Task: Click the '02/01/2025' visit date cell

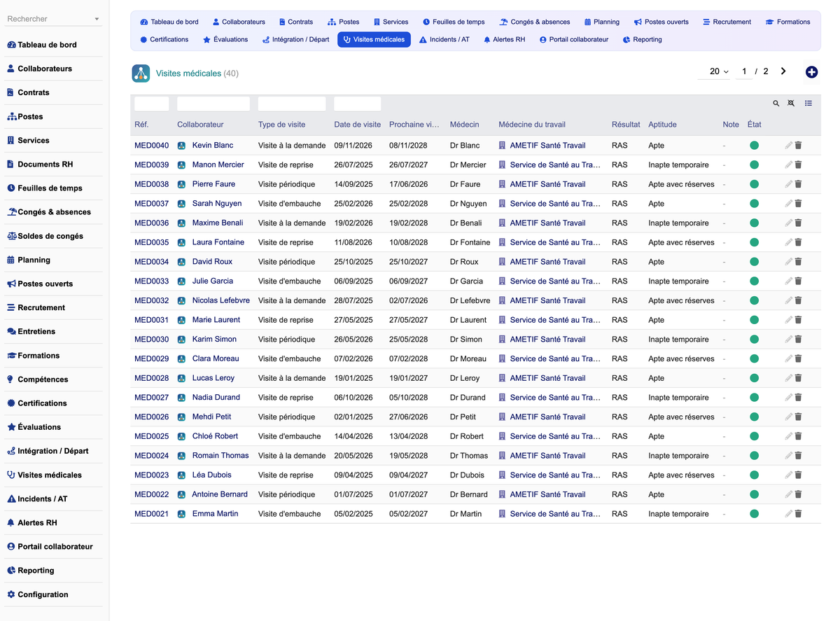Action: point(353,417)
